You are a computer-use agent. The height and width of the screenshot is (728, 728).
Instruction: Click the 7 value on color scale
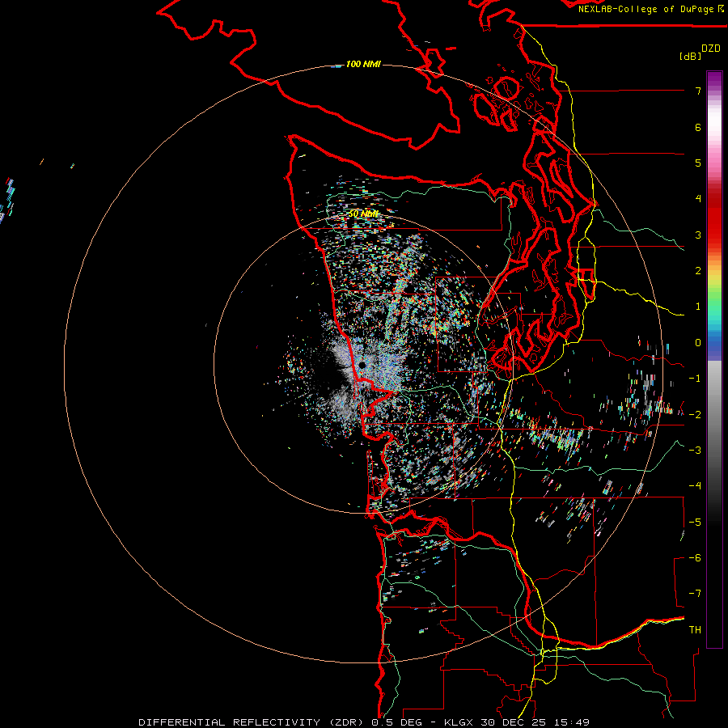click(x=698, y=91)
